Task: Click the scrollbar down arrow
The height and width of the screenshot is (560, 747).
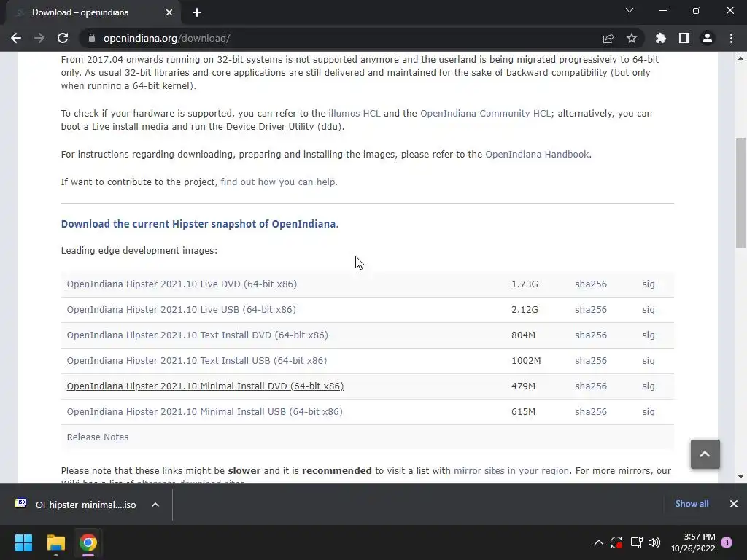Action: pyautogui.click(x=740, y=477)
